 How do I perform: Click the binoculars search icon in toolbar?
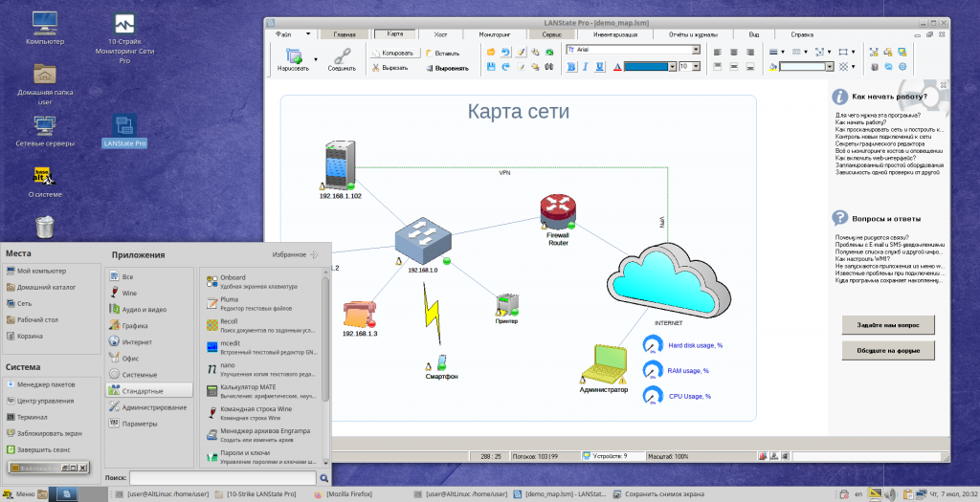pyautogui.click(x=549, y=67)
